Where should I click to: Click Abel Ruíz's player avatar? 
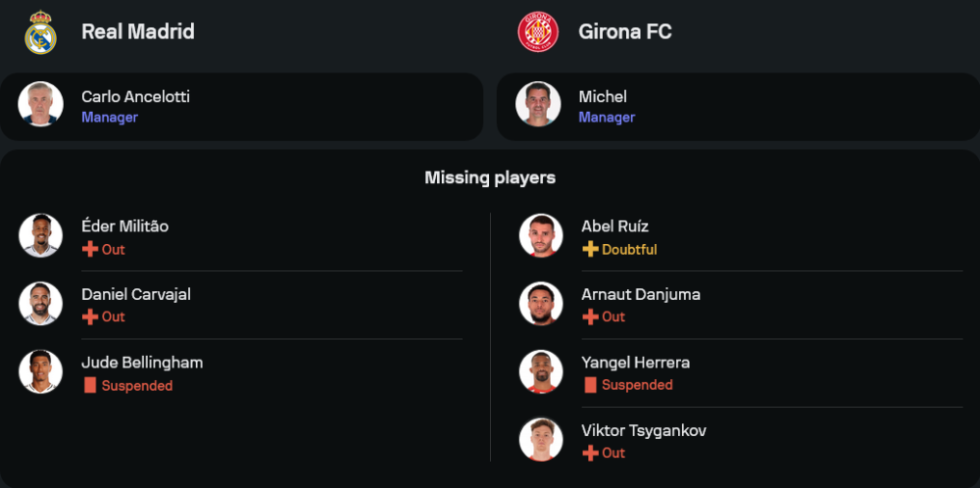(541, 236)
